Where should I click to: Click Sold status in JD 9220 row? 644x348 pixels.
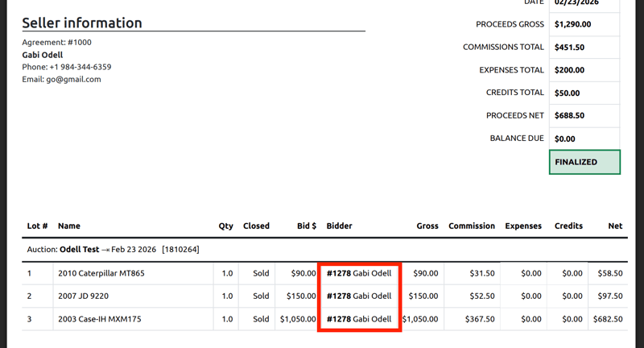[261, 296]
